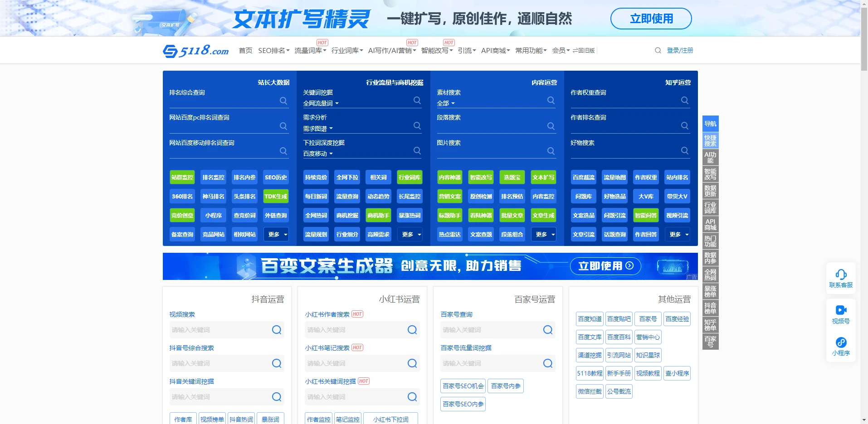Image resolution: width=868 pixels, height=424 pixels.
Task: Click 小红书下拉词 button
Action: (x=390, y=419)
